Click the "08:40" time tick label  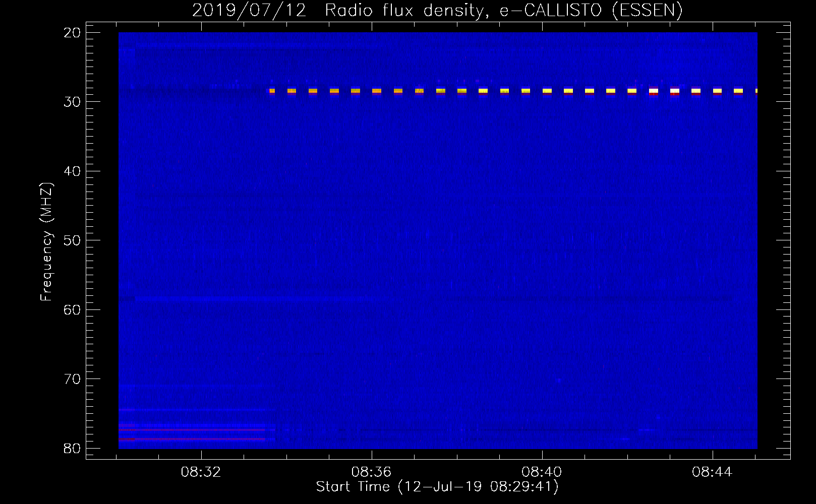[x=542, y=472]
